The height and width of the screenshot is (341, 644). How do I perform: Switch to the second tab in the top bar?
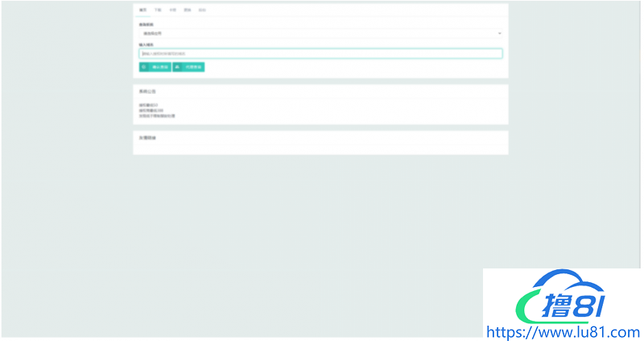[158, 11]
